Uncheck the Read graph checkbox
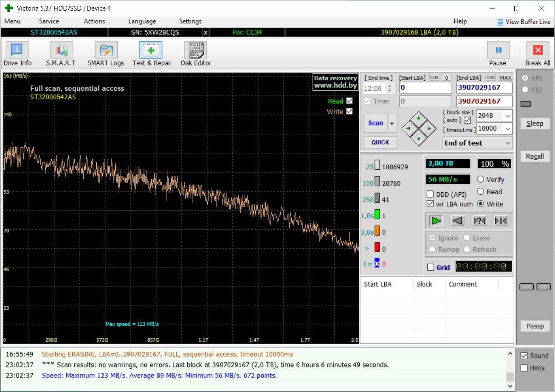The width and height of the screenshot is (555, 392). tap(349, 101)
